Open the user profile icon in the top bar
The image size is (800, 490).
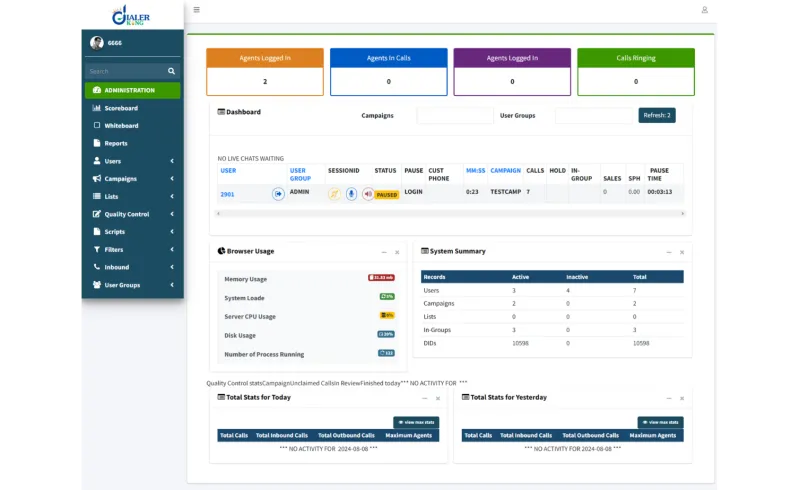[705, 10]
